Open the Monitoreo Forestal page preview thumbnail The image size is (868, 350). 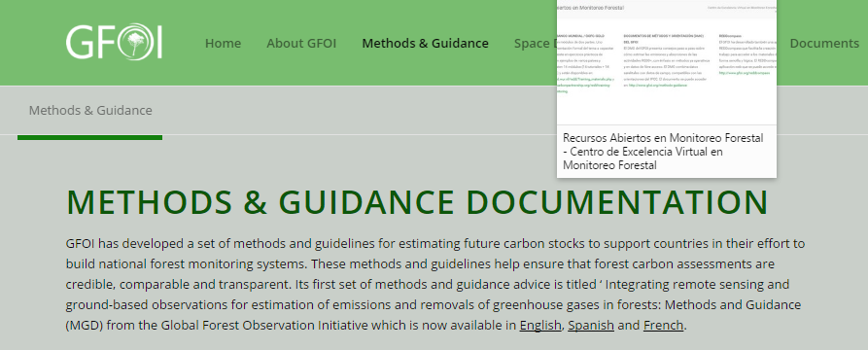pos(667,62)
